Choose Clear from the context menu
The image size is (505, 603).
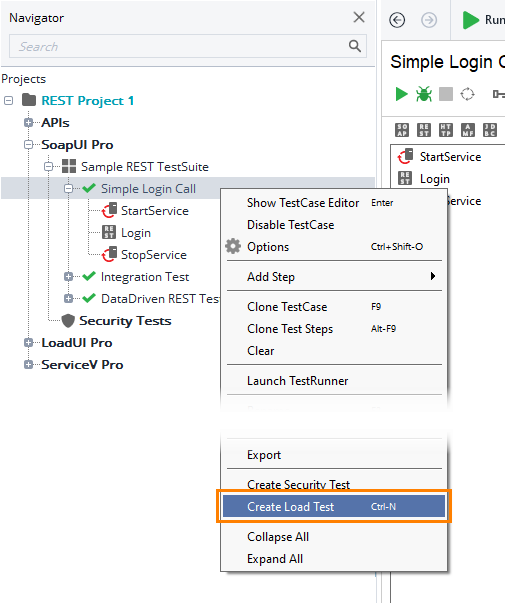tap(334, 350)
